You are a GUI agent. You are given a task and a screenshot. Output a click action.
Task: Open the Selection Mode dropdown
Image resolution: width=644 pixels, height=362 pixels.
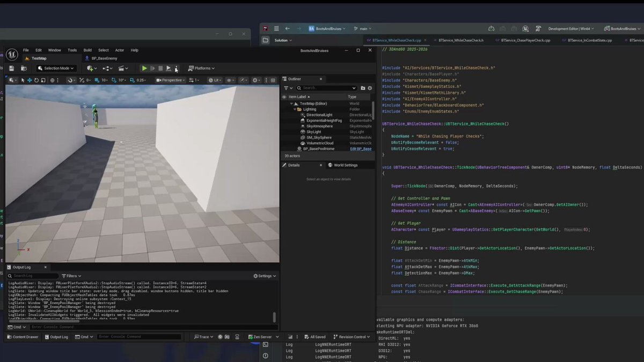click(56, 68)
